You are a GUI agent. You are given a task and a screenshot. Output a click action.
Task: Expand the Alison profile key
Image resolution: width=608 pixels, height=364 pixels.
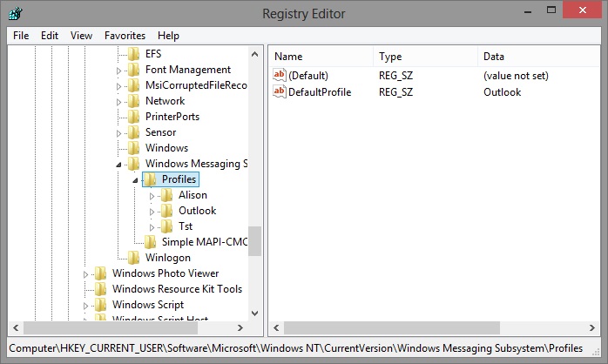pos(152,197)
